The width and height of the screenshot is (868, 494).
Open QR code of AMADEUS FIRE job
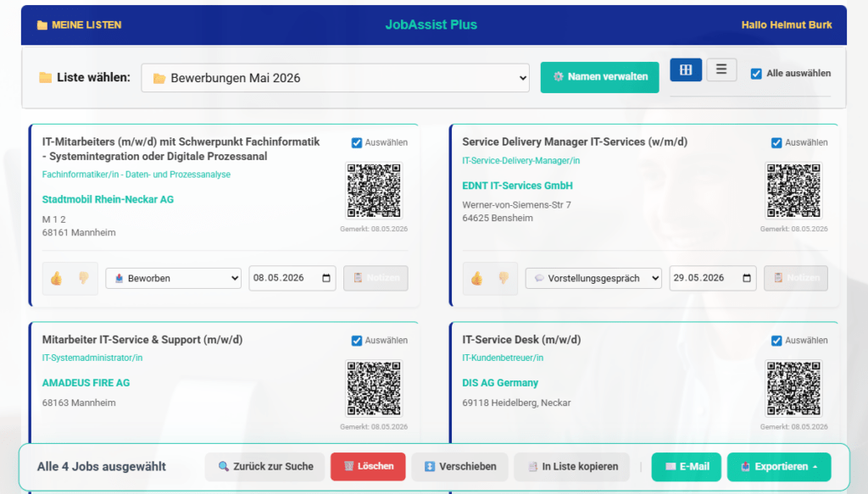click(374, 388)
